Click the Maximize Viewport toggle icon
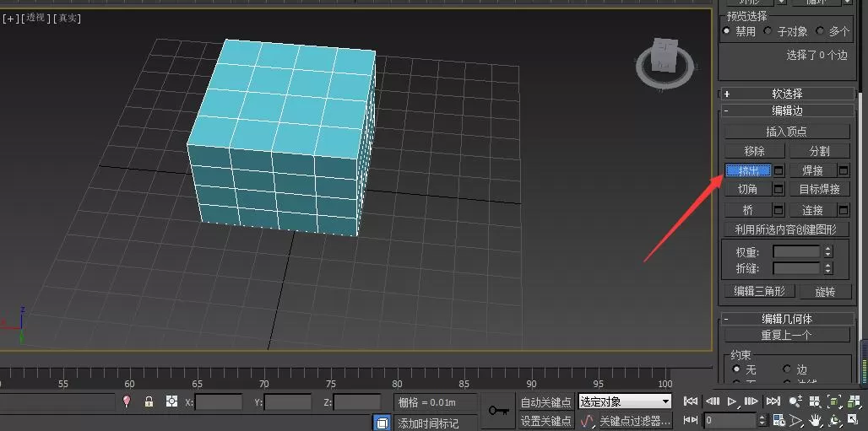Image resolution: width=868 pixels, height=431 pixels. (x=851, y=420)
